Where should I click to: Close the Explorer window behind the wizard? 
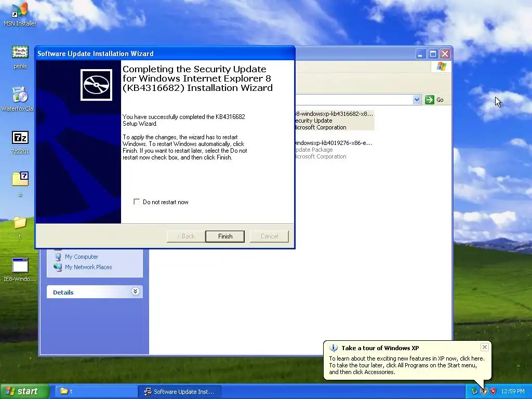[445, 54]
